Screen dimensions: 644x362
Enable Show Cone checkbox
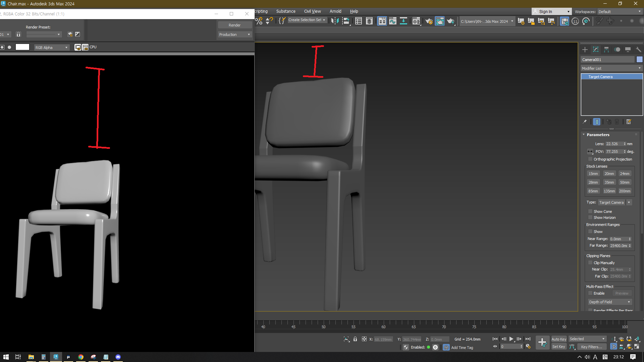(x=590, y=212)
